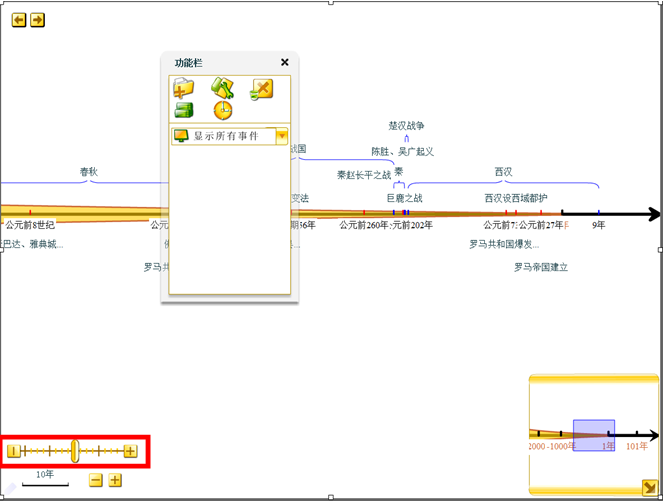Screen dimensions: 665x503
Task: Click the plus button on slider right end
Action: [x=130, y=452]
